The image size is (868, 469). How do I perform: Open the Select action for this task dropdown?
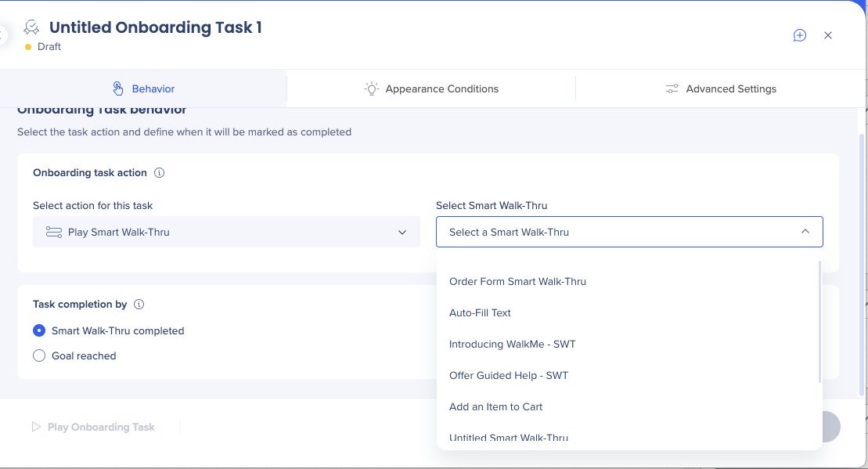[x=226, y=232]
